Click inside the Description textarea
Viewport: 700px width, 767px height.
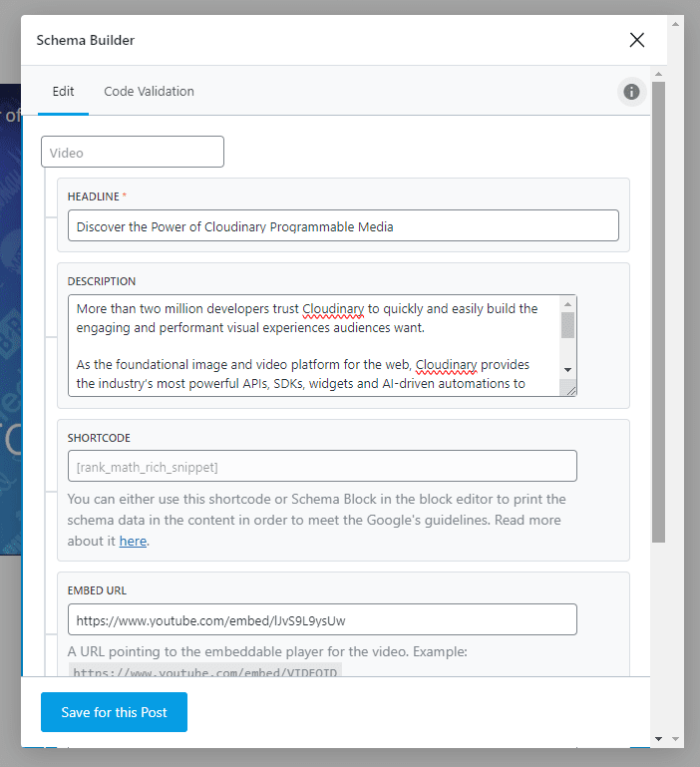tap(314, 345)
